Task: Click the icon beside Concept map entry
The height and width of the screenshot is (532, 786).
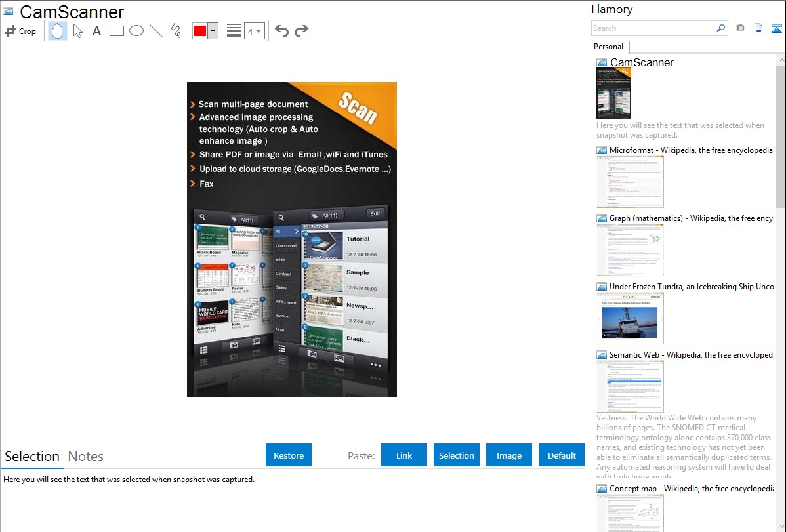Action: pos(602,488)
